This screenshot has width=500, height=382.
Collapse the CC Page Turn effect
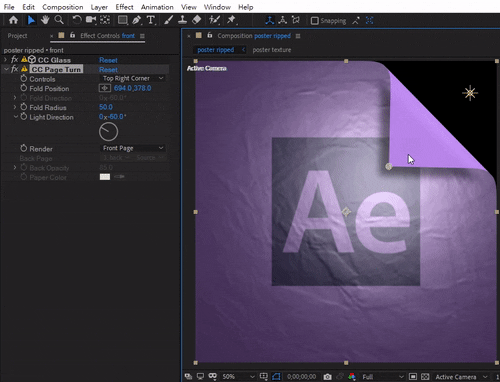pyautogui.click(x=6, y=69)
